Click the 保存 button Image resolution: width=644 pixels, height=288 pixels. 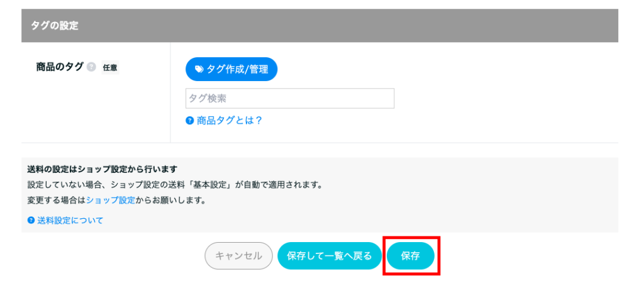click(411, 256)
